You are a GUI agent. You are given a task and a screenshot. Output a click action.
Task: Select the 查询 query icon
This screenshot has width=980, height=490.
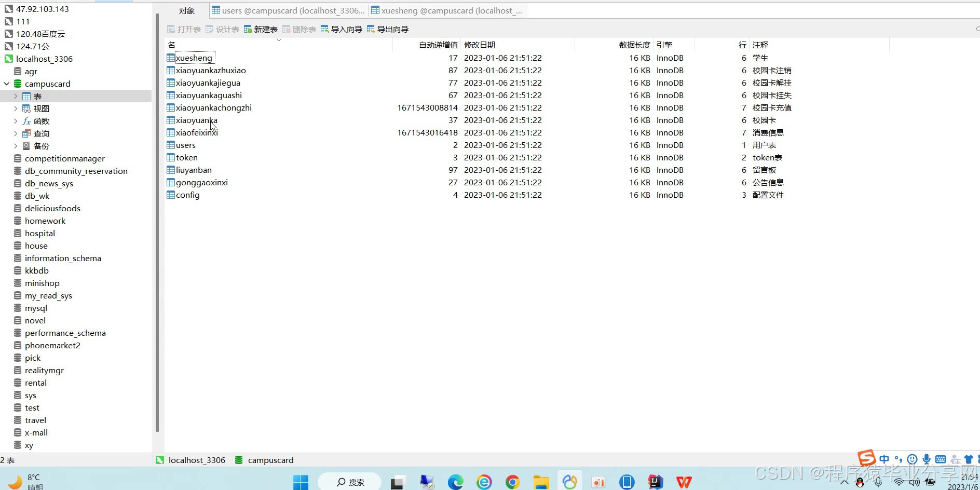[x=26, y=133]
